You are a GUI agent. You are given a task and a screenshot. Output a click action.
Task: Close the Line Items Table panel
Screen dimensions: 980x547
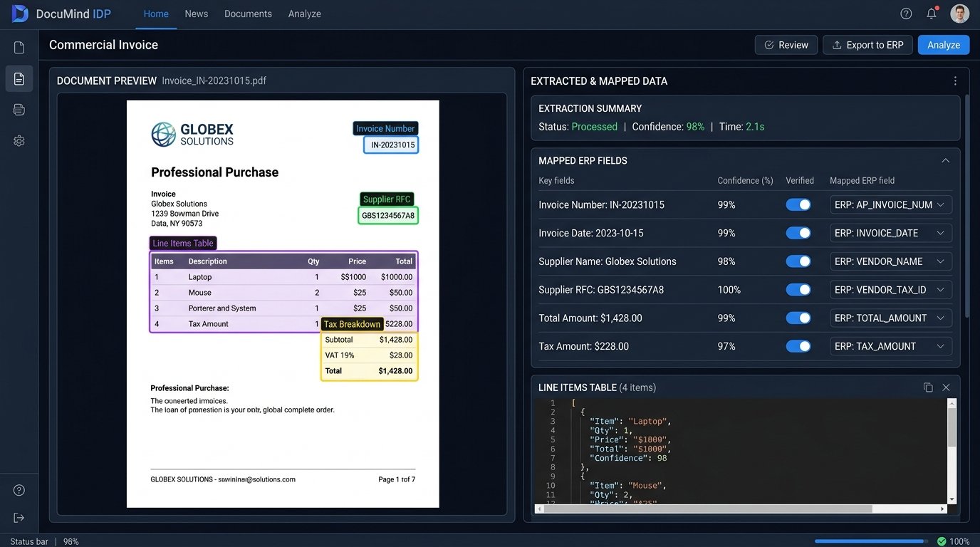click(946, 387)
